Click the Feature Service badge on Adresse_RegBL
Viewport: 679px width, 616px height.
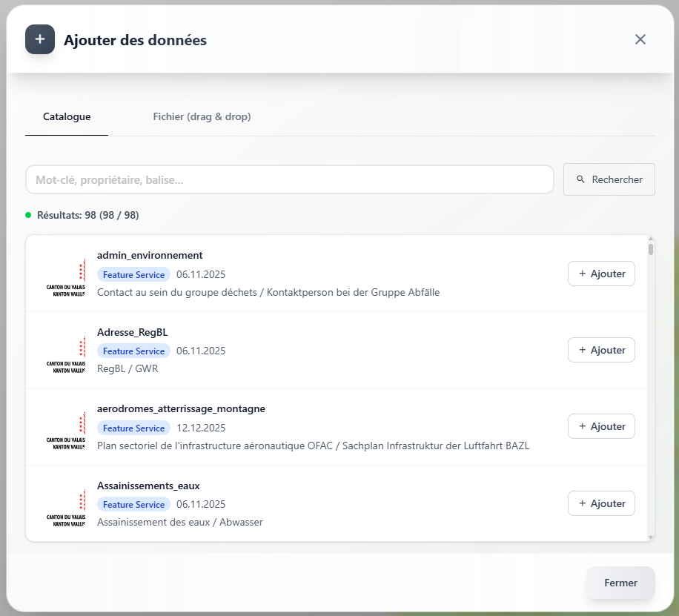click(133, 351)
